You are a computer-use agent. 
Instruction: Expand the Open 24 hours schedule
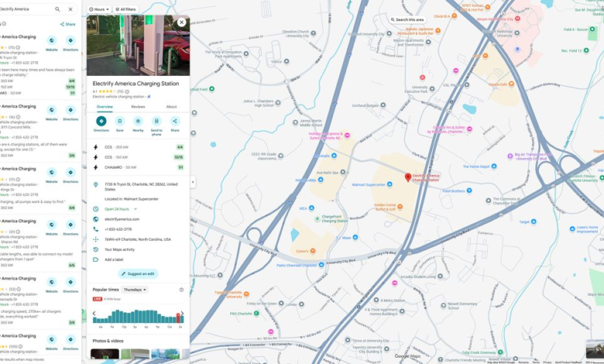[x=136, y=209]
